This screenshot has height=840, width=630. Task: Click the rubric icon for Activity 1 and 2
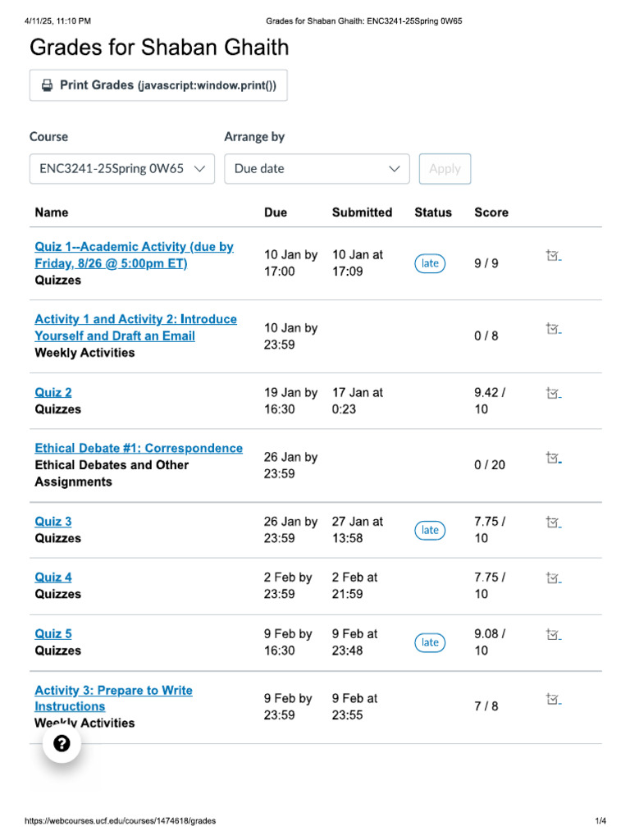[x=554, y=328]
